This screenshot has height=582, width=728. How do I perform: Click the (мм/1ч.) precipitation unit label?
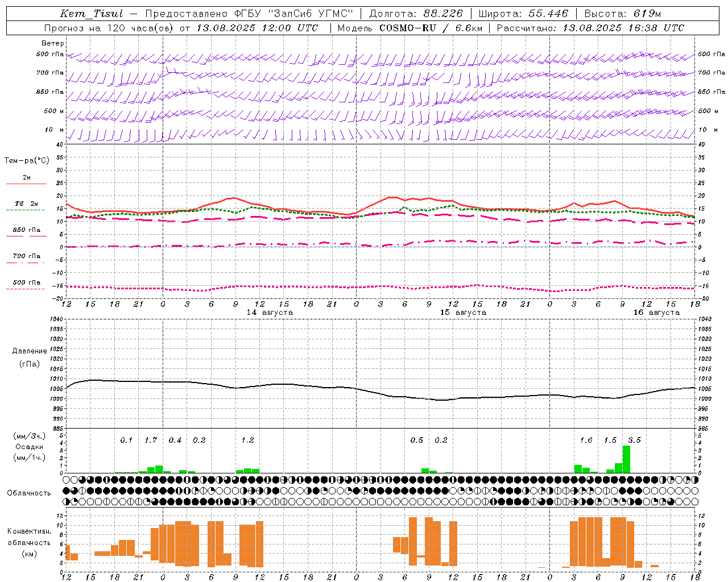(x=29, y=458)
